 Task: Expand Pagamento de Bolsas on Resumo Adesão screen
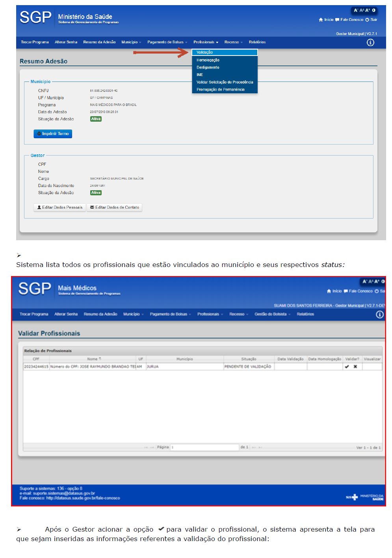coord(167,42)
